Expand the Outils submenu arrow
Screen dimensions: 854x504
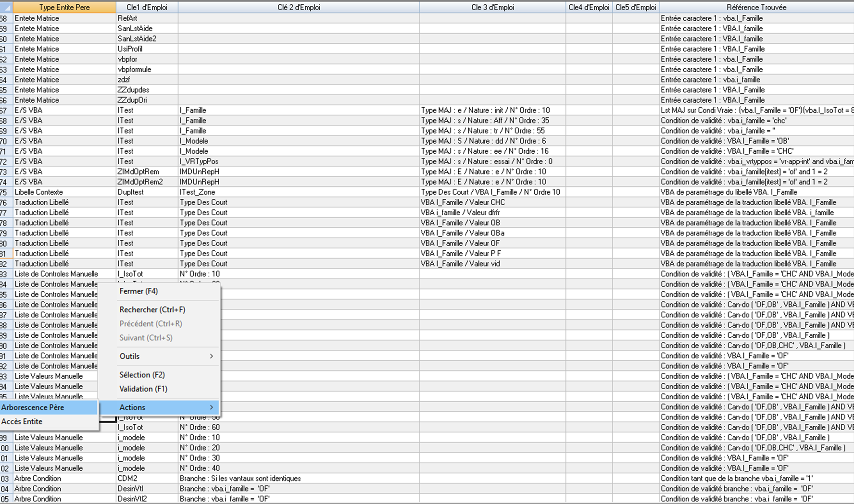pos(211,356)
